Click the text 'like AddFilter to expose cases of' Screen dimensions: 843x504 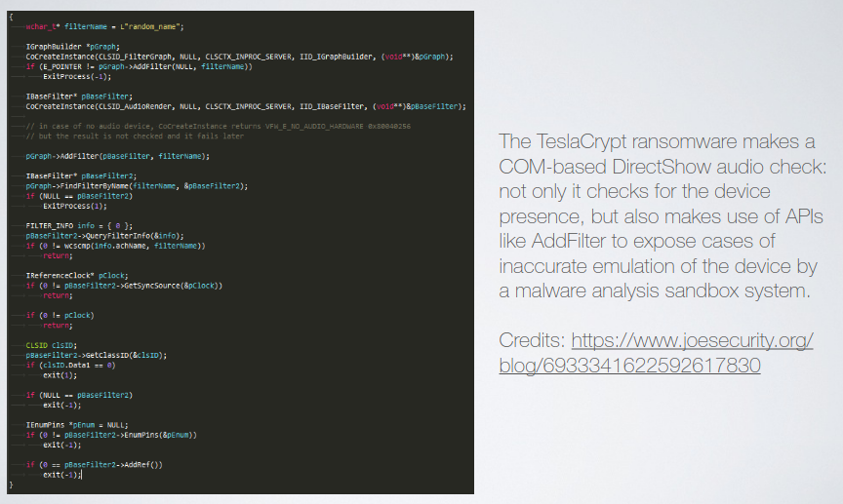click(x=637, y=241)
